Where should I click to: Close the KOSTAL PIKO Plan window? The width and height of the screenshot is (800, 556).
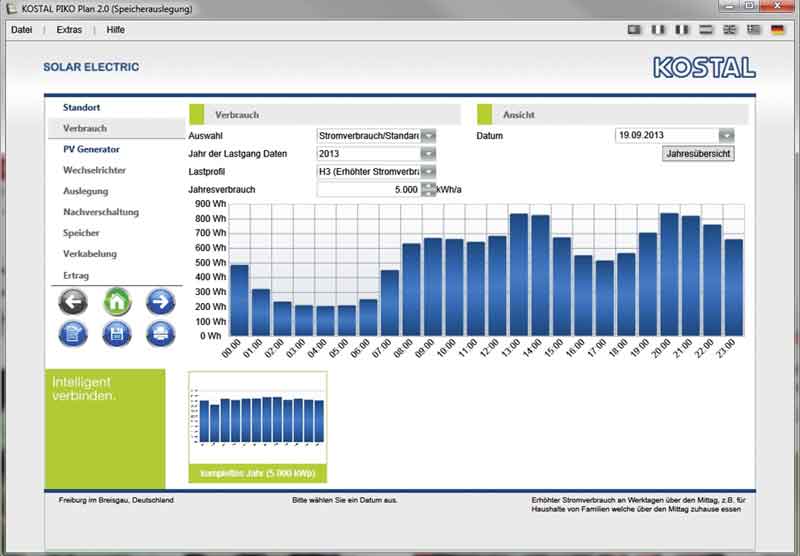click(x=777, y=6)
